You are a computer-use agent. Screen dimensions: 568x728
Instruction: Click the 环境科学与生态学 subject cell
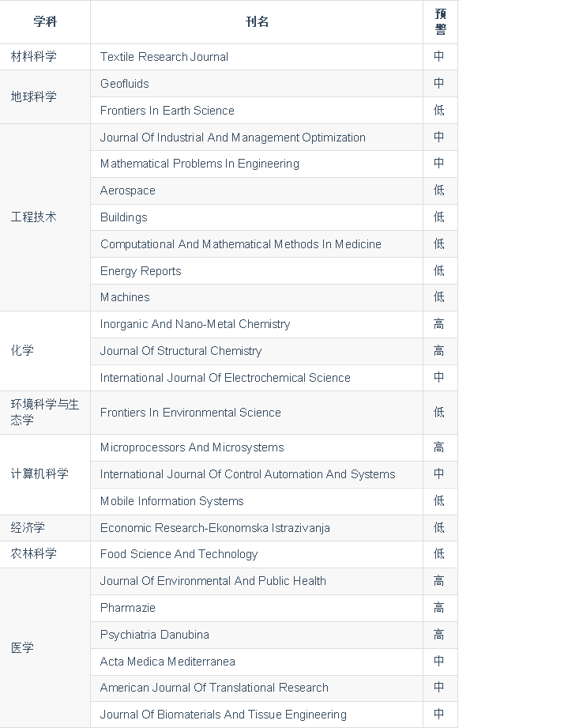coord(45,413)
